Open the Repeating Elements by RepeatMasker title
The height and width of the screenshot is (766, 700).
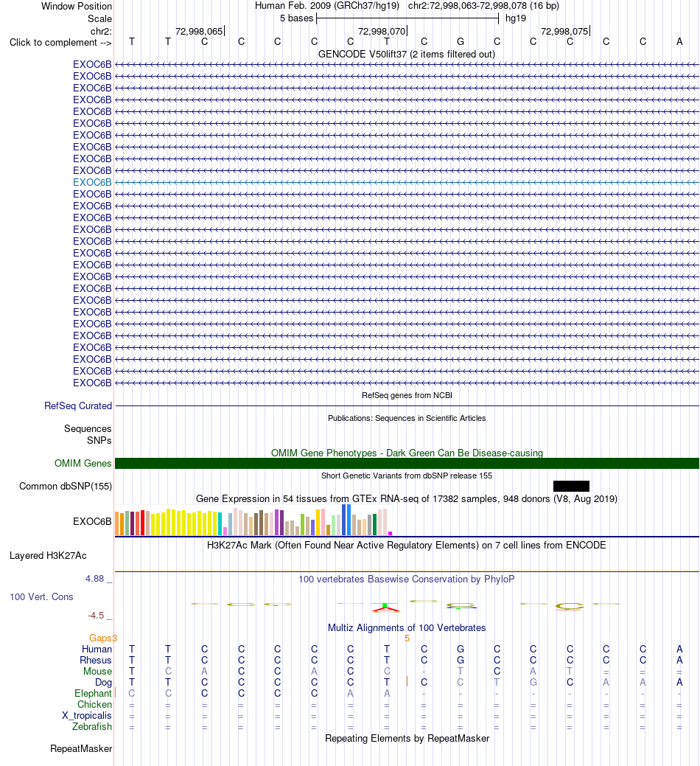pos(407,739)
